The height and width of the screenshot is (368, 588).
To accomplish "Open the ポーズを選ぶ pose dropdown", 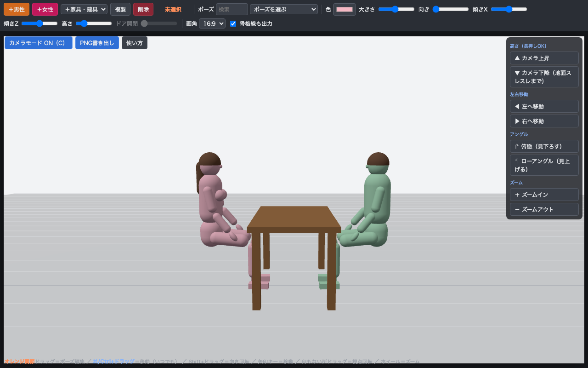I will (284, 9).
